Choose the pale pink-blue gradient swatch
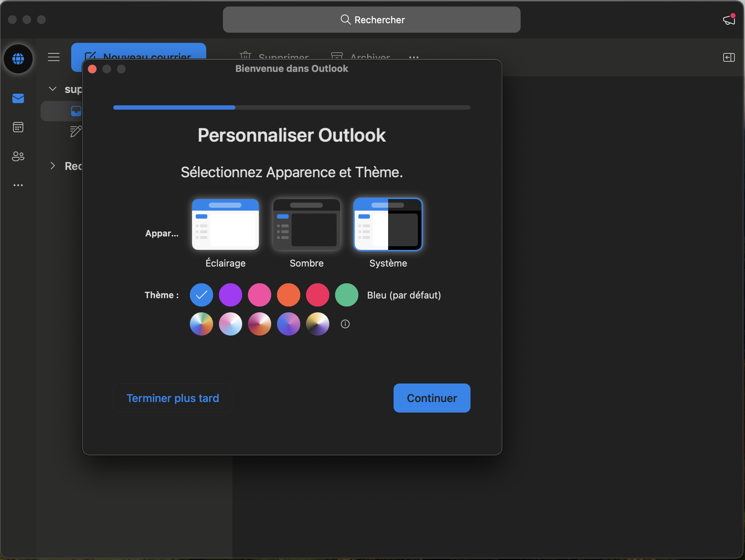Image resolution: width=745 pixels, height=560 pixels. pyautogui.click(x=231, y=324)
